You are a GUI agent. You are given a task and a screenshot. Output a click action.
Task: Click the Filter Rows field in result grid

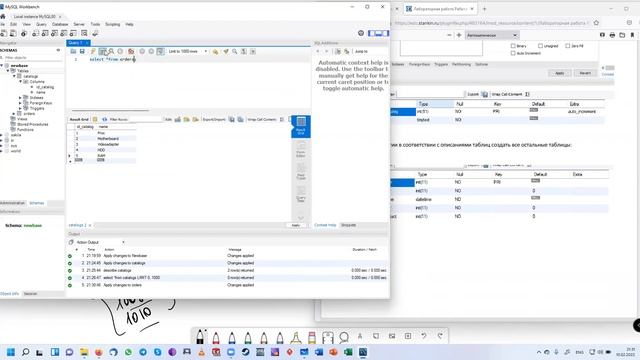145,119
